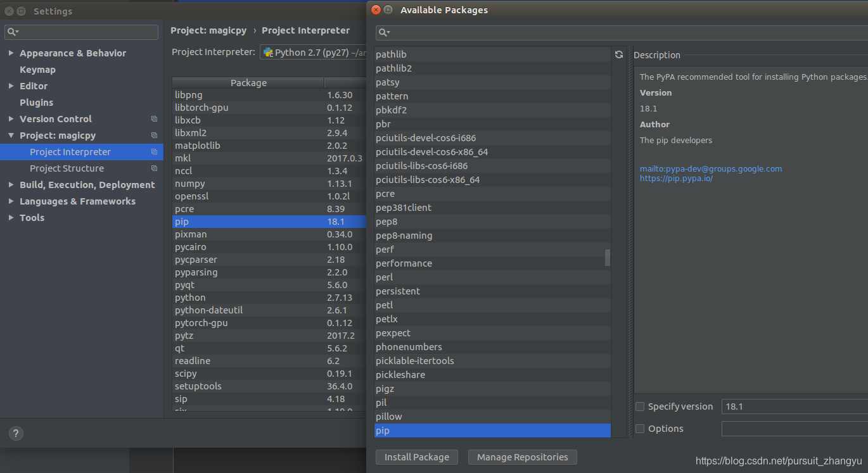
Task: Click Project: magicpy breadcrumb
Action: (x=208, y=30)
